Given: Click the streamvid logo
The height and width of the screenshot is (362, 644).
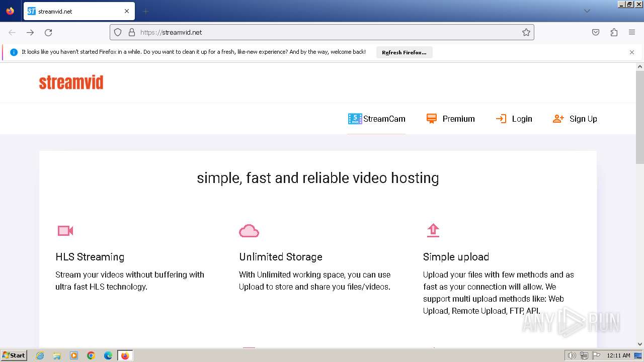Looking at the screenshot, I should pos(71,82).
